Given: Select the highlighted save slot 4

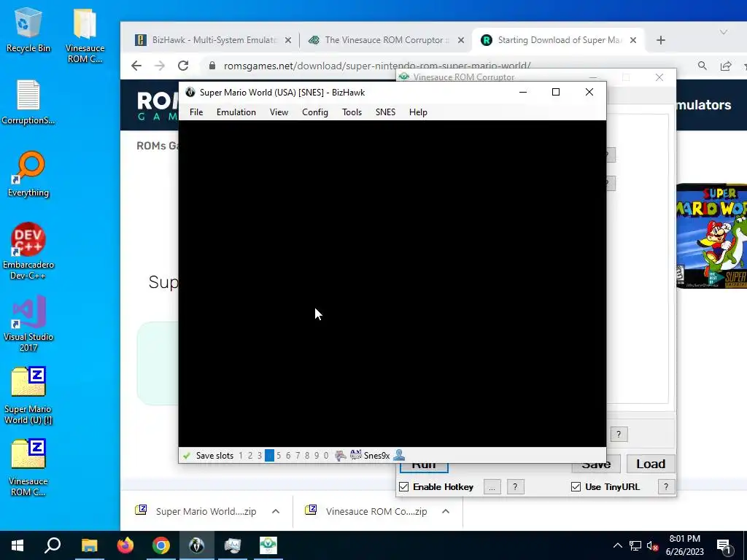Looking at the screenshot, I should (x=269, y=456).
